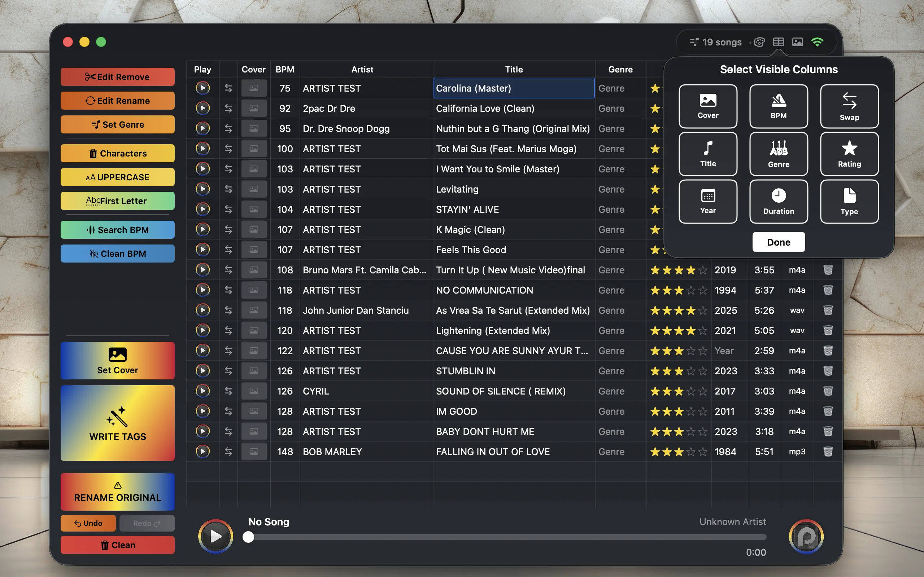The image size is (924, 577).
Task: Toggle Duration column visibility tile
Action: click(779, 202)
